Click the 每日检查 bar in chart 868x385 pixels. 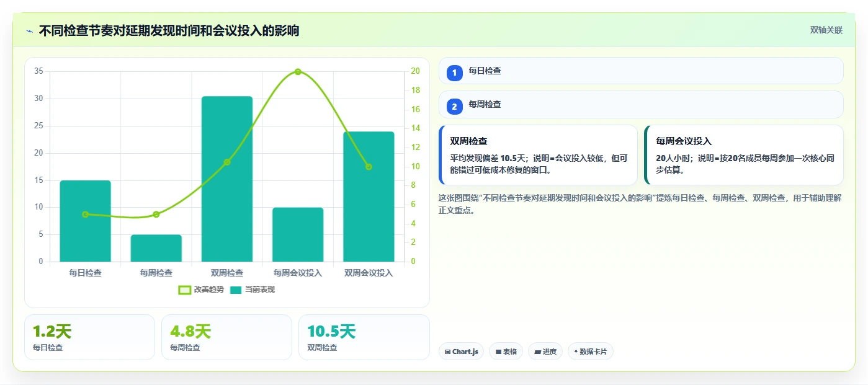85,221
